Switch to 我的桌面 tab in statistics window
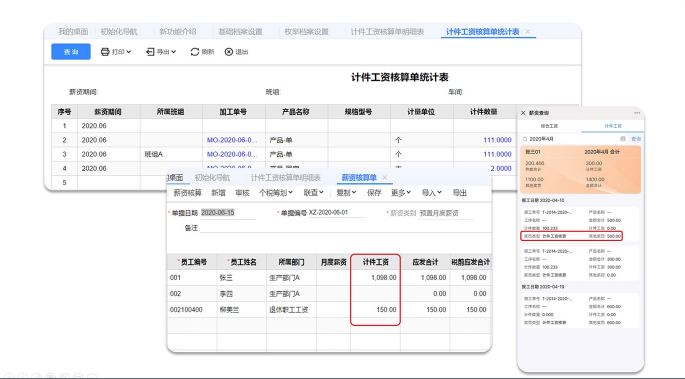Image resolution: width=685 pixels, height=379 pixels. (x=73, y=31)
